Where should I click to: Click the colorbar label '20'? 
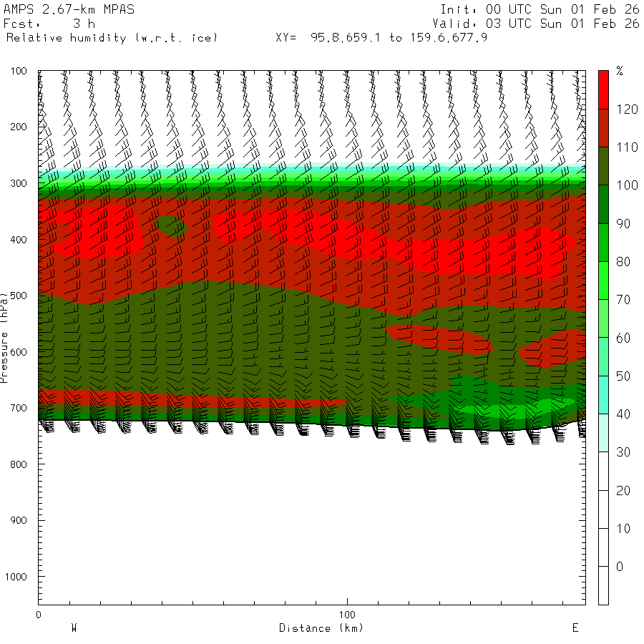tap(623, 490)
